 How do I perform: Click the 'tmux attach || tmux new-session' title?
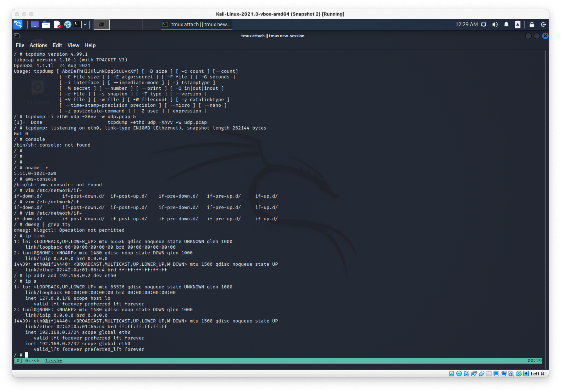pos(273,36)
